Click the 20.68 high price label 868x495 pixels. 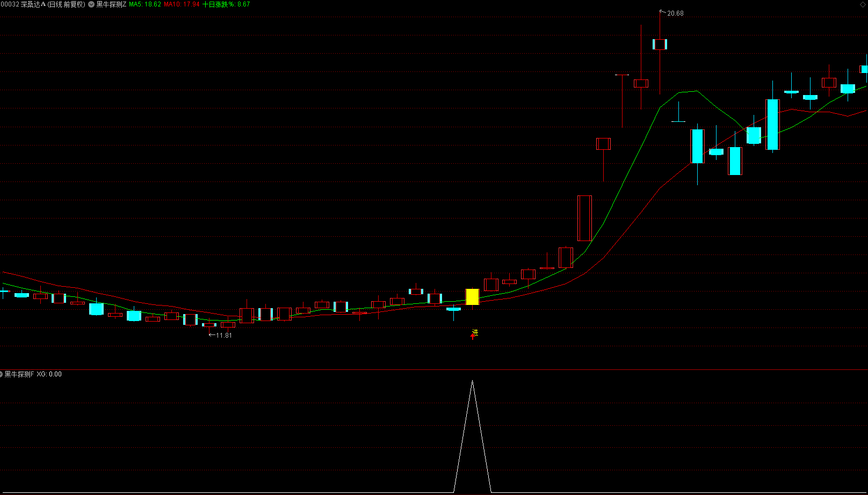coord(675,13)
